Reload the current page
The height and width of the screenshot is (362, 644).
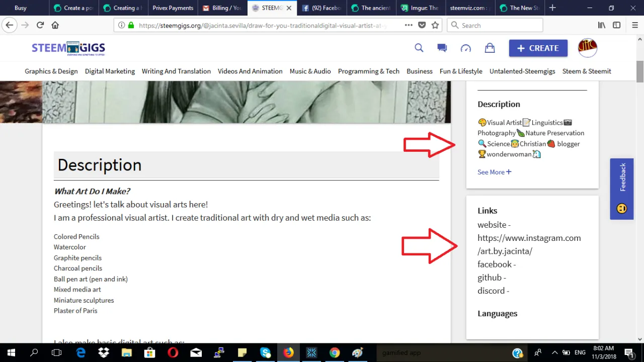pyautogui.click(x=40, y=25)
